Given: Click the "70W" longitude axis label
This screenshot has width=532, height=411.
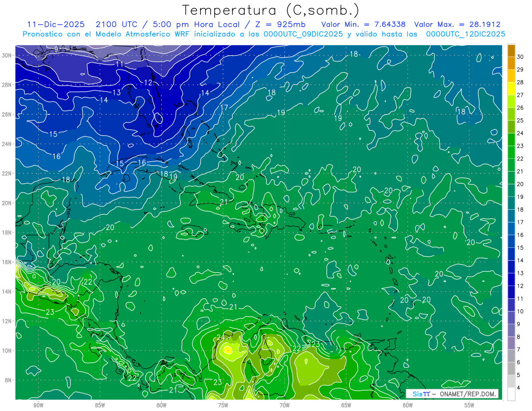Looking at the screenshot, I should 285,405.
